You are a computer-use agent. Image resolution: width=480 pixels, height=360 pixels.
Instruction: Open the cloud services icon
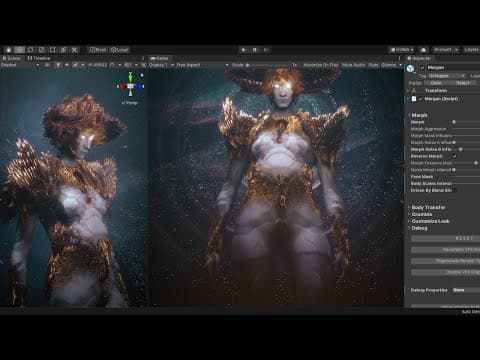tap(423, 50)
